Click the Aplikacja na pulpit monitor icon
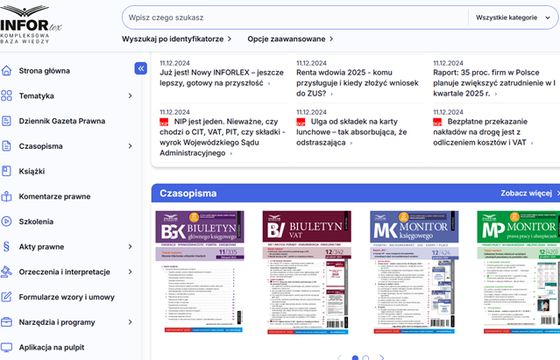The image size is (560, 360). pyautogui.click(x=6, y=347)
